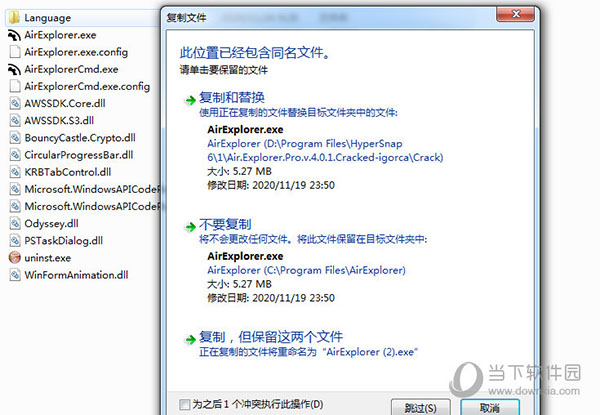Image resolution: width=600 pixels, height=415 pixels.
Task: Select the Language folder icon
Action: [15, 18]
